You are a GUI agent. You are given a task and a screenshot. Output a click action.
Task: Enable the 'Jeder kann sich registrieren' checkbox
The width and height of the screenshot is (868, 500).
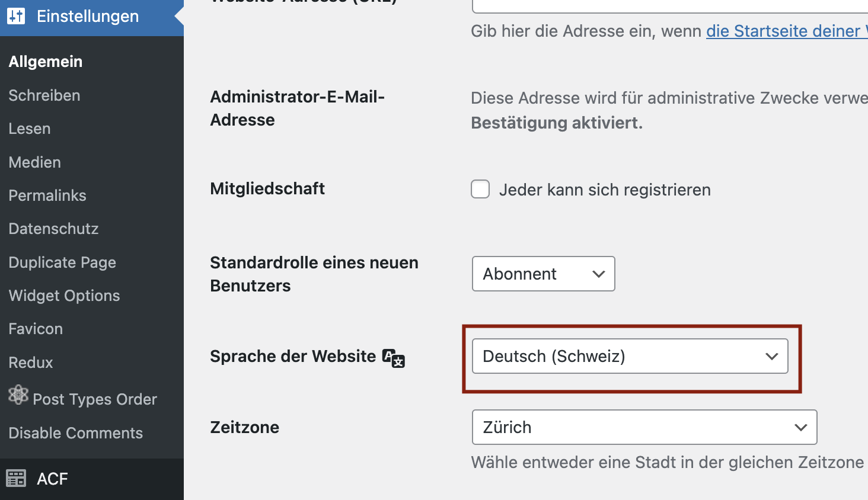click(480, 189)
